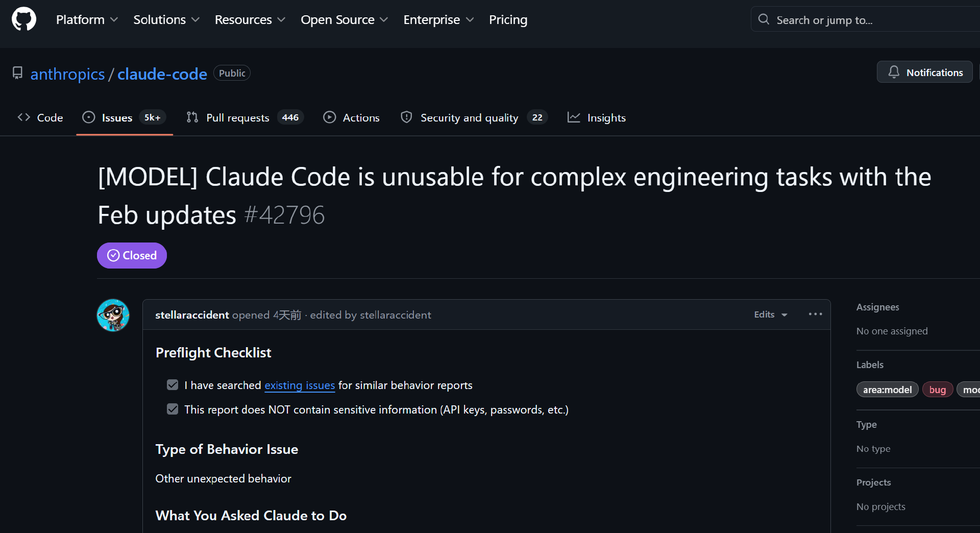Image resolution: width=980 pixels, height=533 pixels.
Task: Click the repository icon beside anthropics
Action: (x=18, y=73)
